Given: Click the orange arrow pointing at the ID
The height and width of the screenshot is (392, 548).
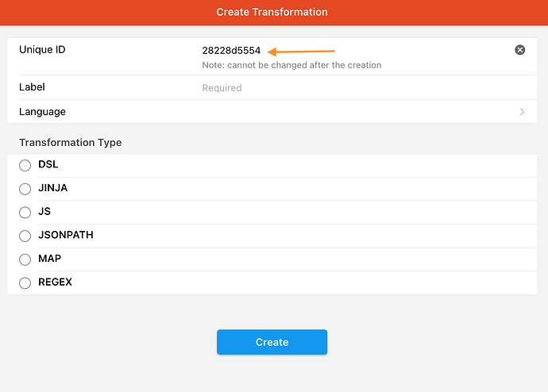Looking at the screenshot, I should [301, 52].
